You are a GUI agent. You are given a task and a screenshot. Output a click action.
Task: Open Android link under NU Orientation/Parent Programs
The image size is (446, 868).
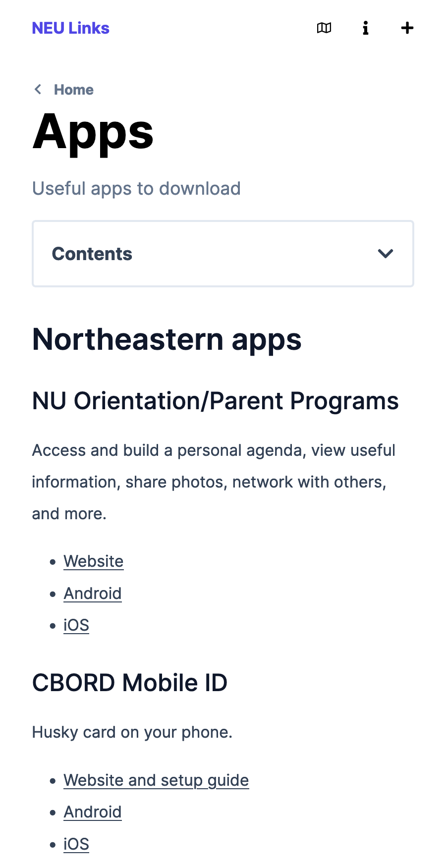pyautogui.click(x=93, y=594)
